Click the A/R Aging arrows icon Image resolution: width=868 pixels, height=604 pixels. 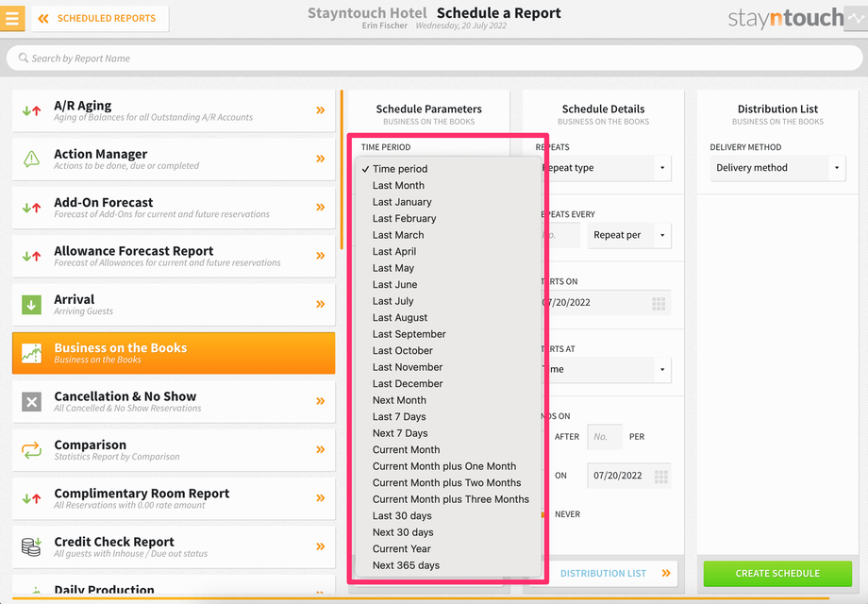(x=31, y=110)
